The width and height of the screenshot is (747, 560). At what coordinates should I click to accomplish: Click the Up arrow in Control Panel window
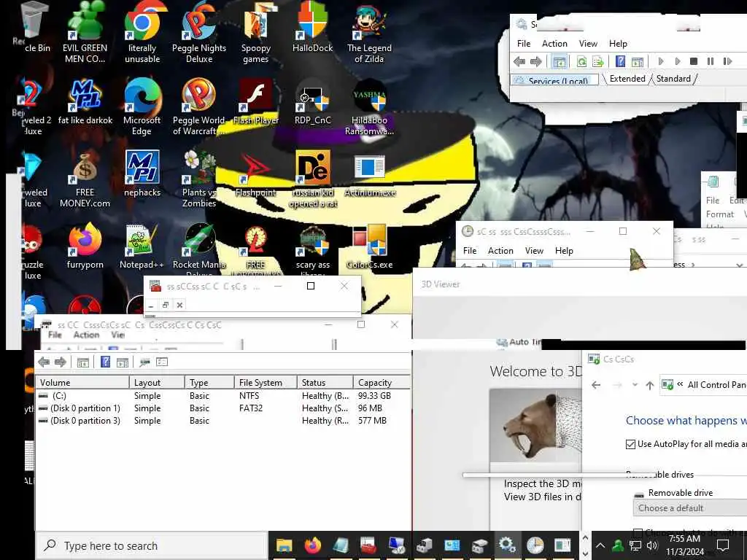[649, 385]
